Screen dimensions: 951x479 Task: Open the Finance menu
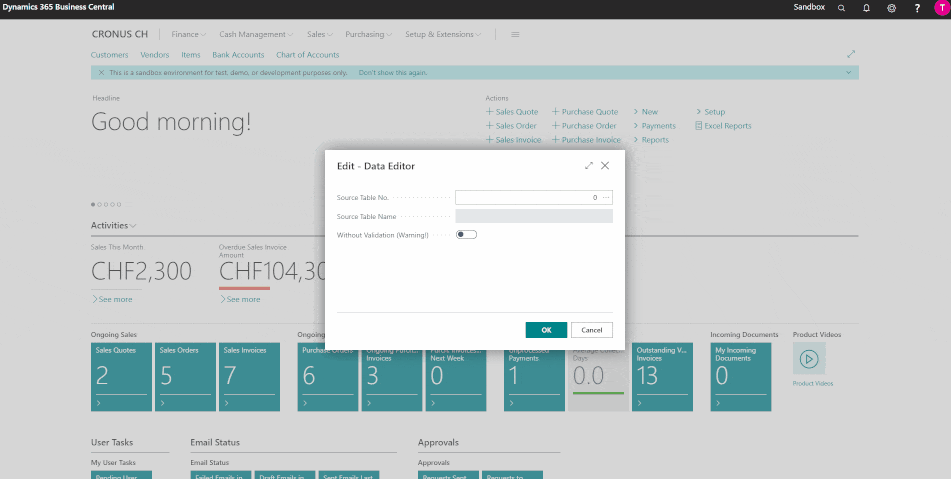189,35
